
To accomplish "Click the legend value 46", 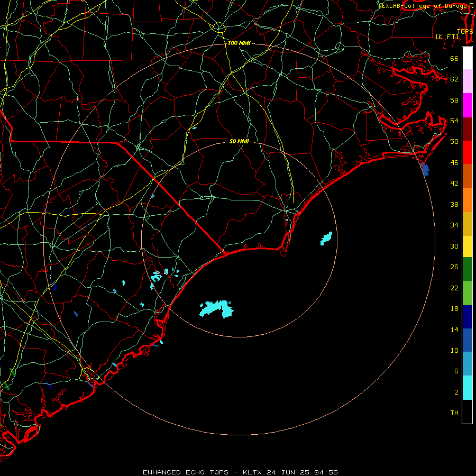I will pos(454,163).
